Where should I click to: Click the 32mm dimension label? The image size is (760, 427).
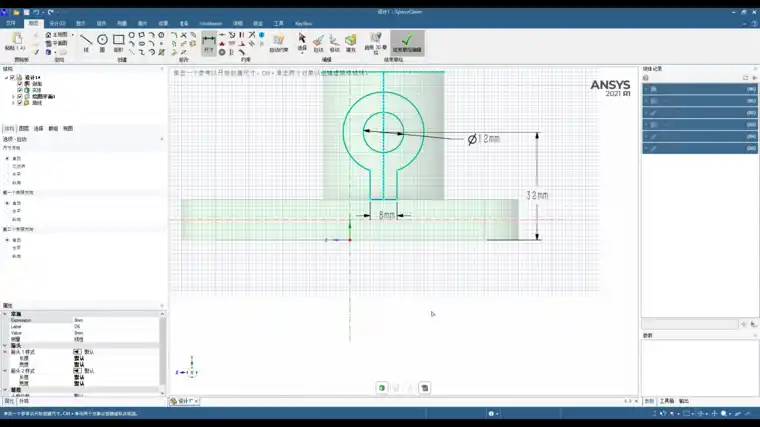coord(537,195)
